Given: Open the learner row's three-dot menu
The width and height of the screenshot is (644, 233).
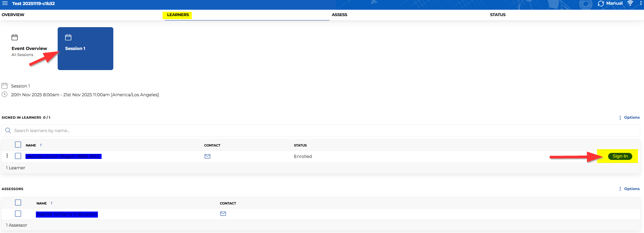Looking at the screenshot, I should 7,156.
